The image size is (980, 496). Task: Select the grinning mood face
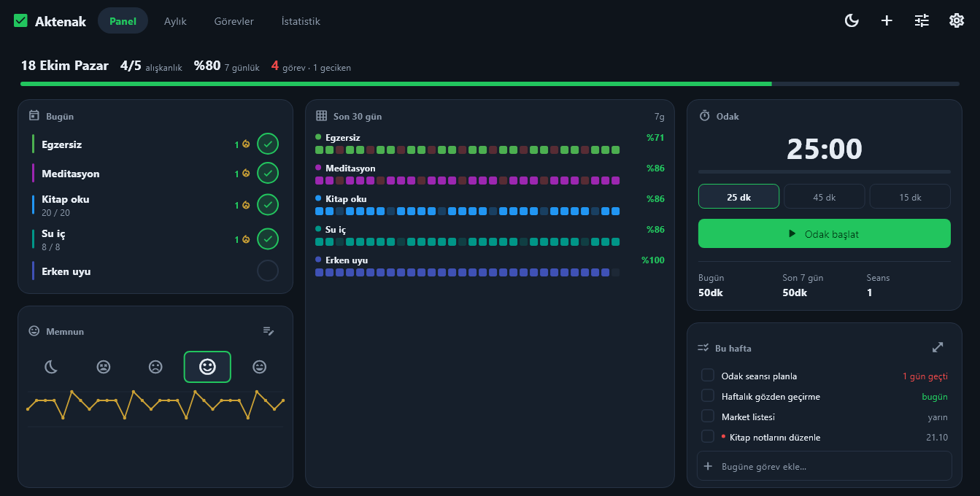pos(259,367)
